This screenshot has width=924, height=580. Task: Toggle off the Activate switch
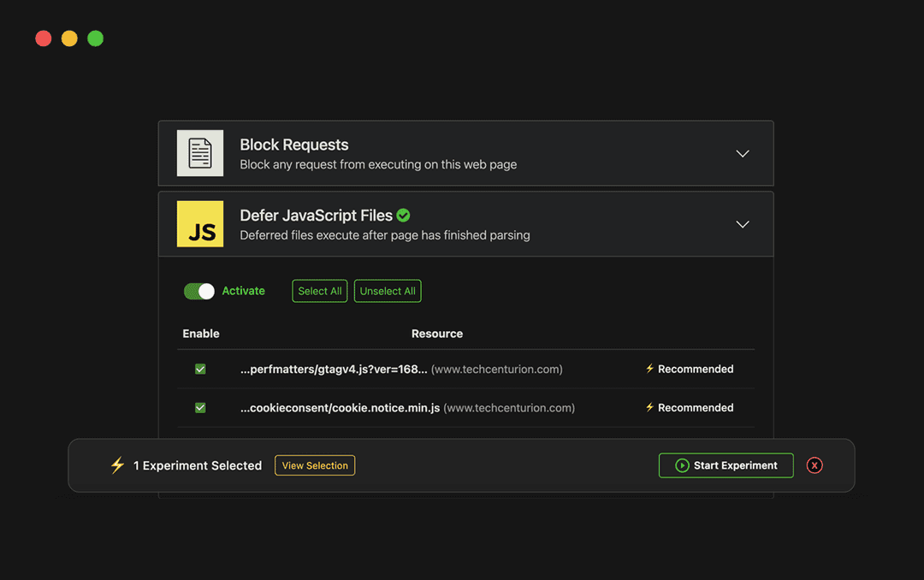(x=198, y=291)
